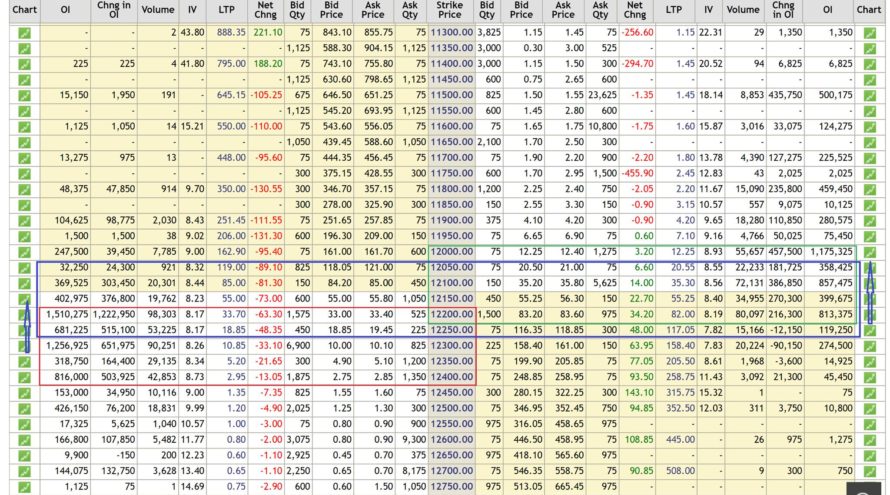Open put chart icon for strike 11850.00
The width and height of the screenshot is (890, 495).
click(x=870, y=205)
